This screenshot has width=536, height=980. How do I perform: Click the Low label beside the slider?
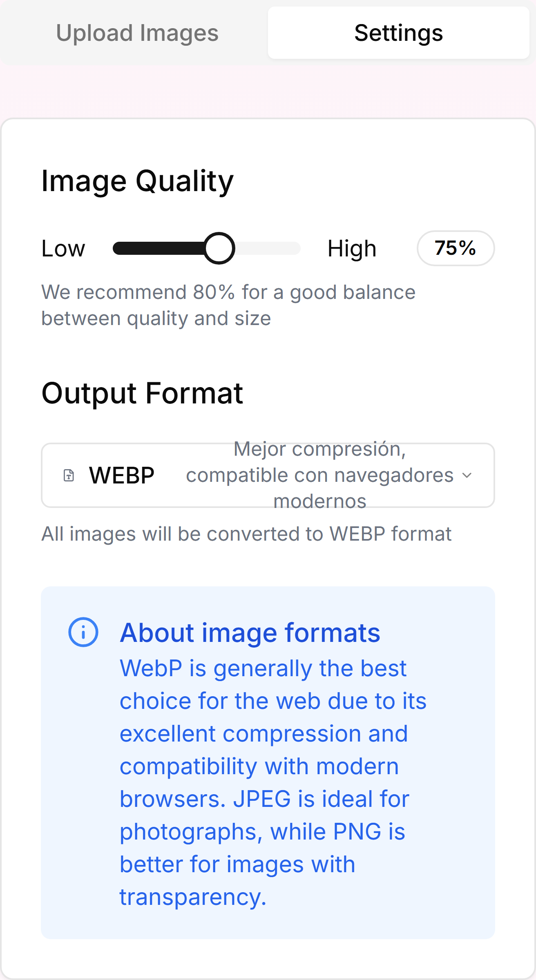pyautogui.click(x=63, y=248)
